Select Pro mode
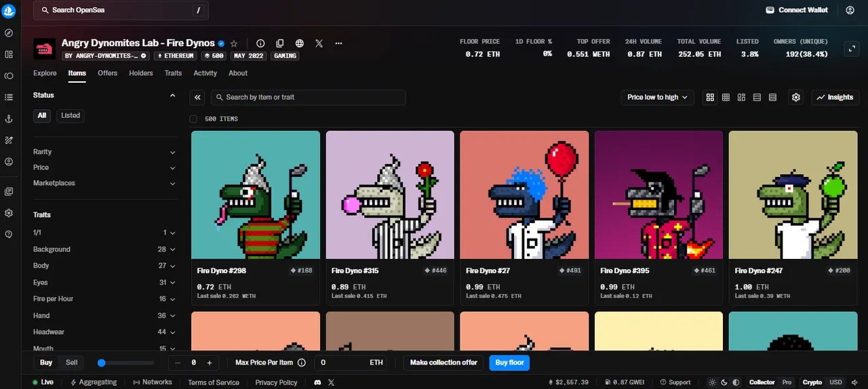Screen dimensions: 868x389 [x=787, y=382]
